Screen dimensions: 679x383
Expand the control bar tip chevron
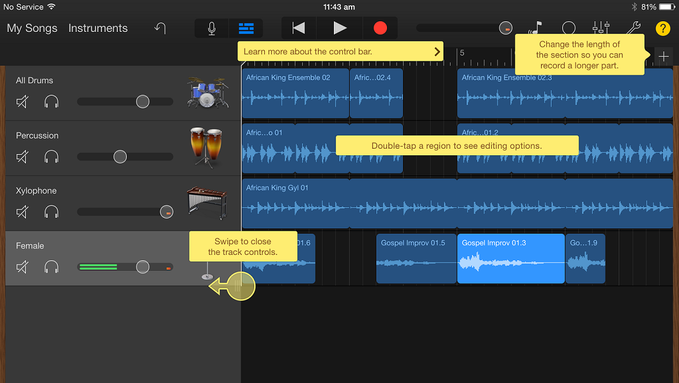point(436,52)
